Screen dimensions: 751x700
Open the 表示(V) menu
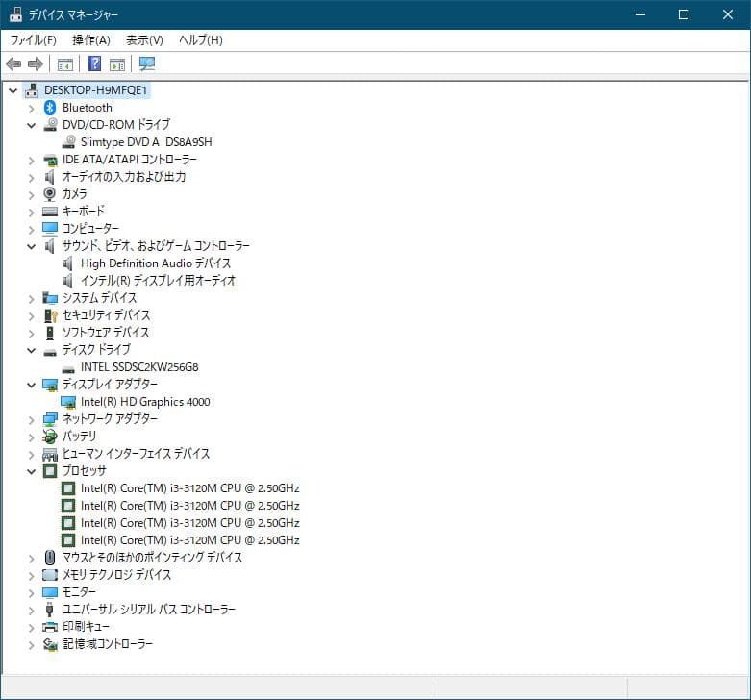tap(144, 39)
